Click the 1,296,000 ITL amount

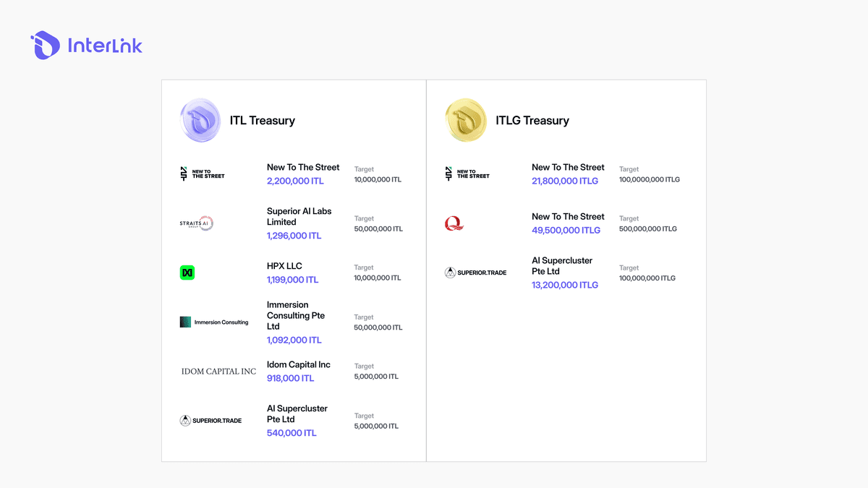click(294, 236)
